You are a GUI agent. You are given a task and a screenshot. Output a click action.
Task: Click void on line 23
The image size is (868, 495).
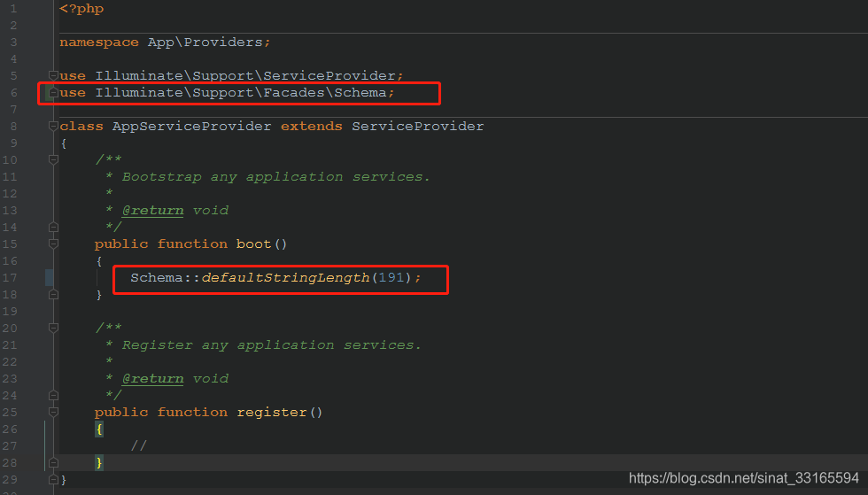point(211,379)
